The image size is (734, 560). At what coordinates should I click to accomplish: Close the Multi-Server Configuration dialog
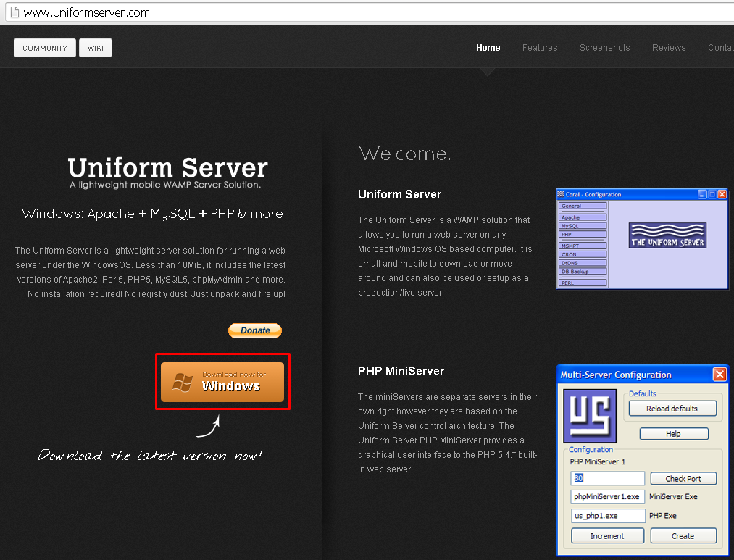click(x=720, y=375)
